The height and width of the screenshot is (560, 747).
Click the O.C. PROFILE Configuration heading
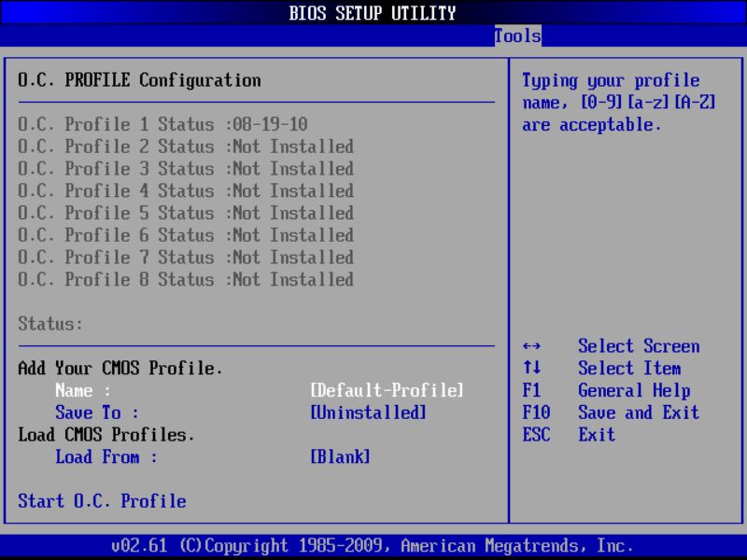pos(139,80)
